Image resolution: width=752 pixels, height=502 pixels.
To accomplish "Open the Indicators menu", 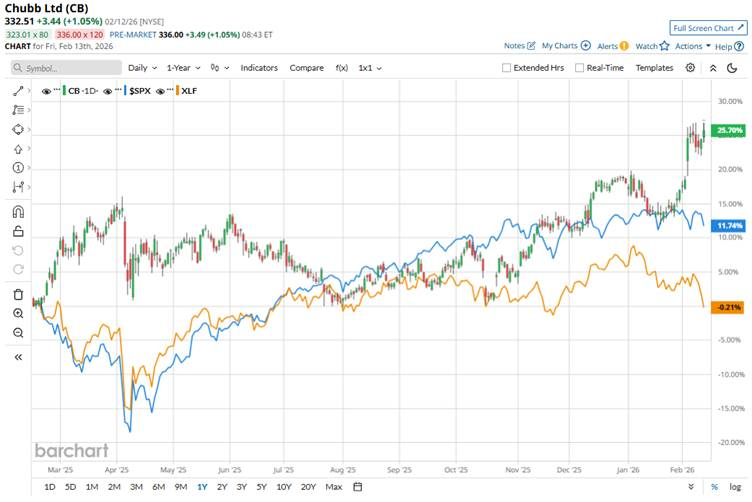I will click(259, 67).
